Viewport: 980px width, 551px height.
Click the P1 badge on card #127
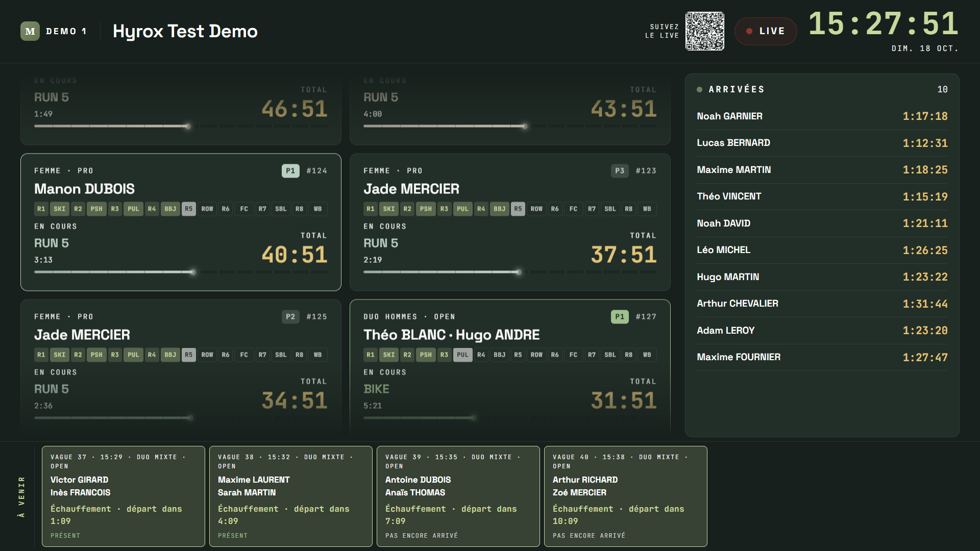coord(620,317)
